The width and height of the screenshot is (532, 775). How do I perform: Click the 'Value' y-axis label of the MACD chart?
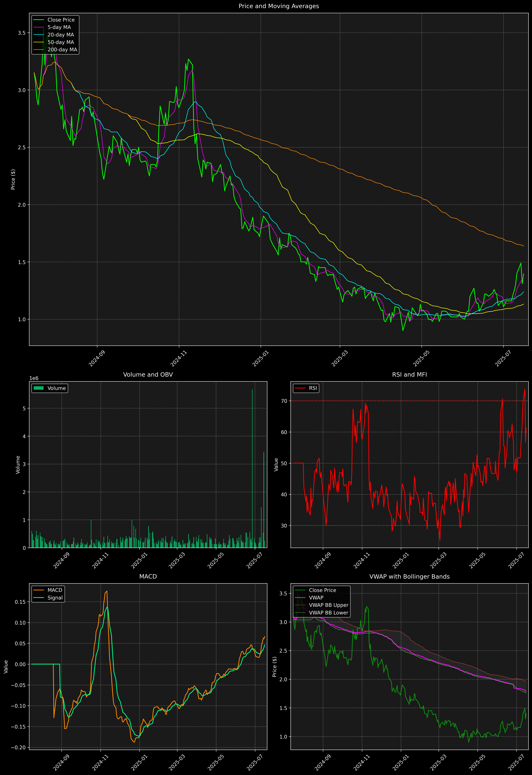click(x=6, y=667)
